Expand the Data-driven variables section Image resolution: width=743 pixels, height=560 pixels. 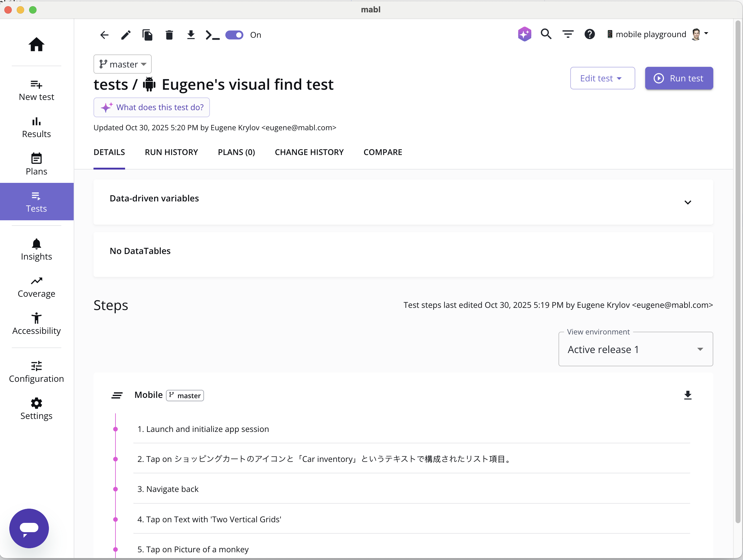coord(688,202)
